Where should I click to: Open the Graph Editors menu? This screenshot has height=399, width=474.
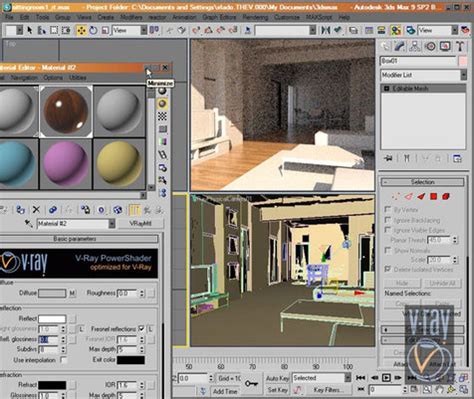coord(219,17)
